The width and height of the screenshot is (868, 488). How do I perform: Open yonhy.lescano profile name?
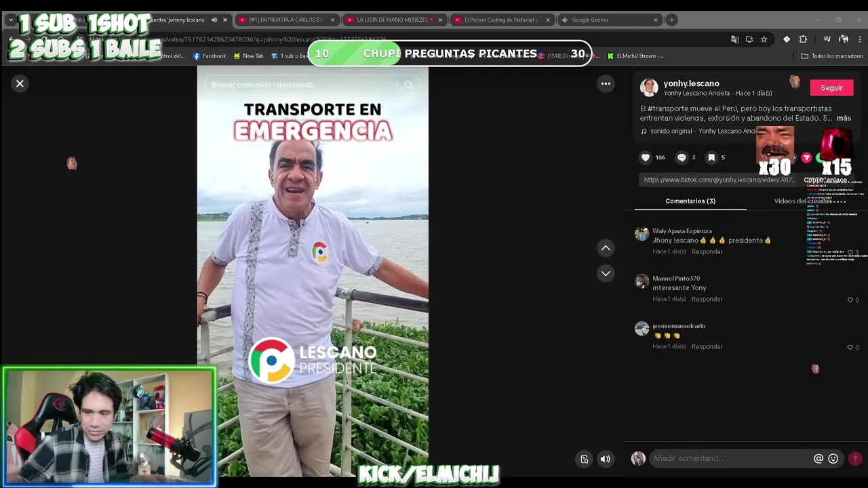tap(691, 83)
